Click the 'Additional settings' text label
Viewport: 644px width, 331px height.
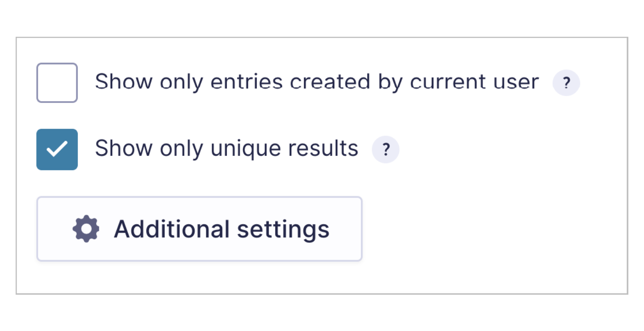222,229
